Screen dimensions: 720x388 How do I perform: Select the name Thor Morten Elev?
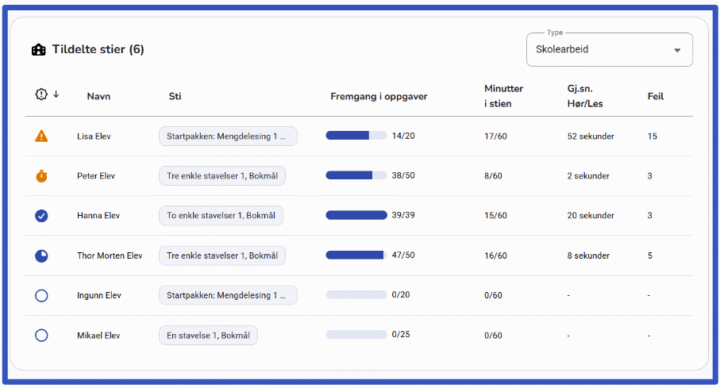110,256
